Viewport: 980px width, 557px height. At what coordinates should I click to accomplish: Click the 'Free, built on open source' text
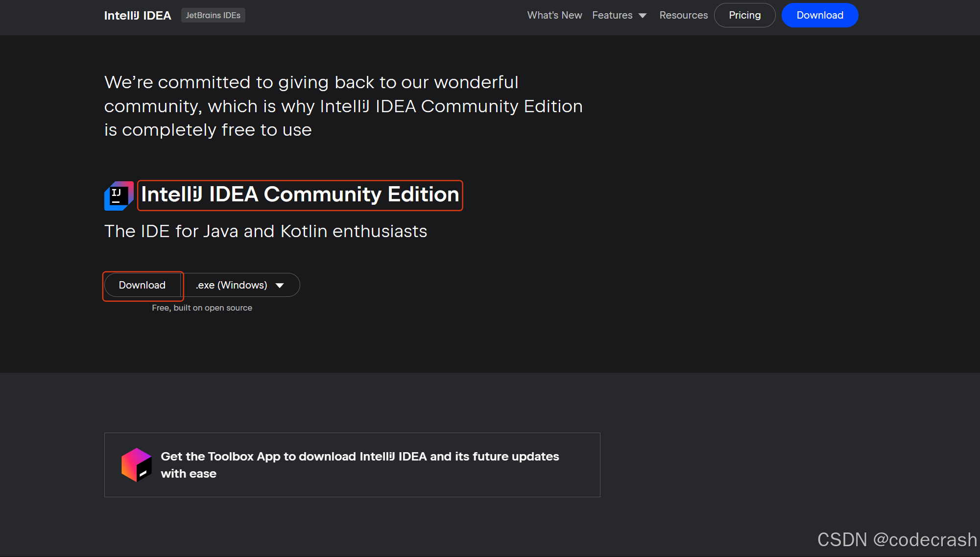[x=202, y=308]
